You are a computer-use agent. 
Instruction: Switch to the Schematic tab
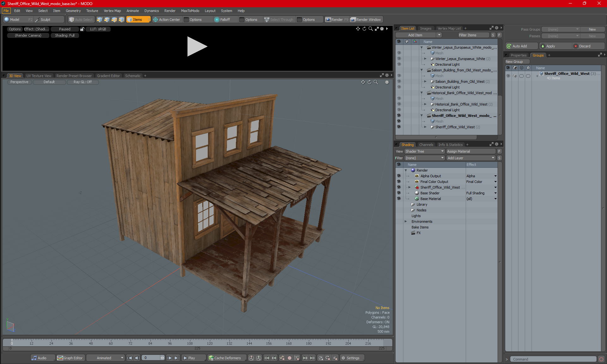pyautogui.click(x=133, y=76)
